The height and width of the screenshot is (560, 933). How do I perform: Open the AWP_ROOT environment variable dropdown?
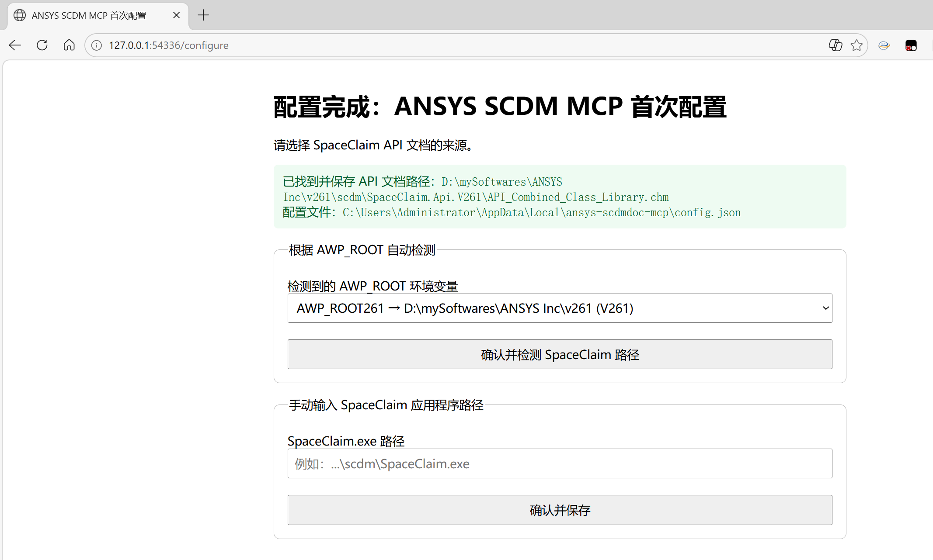560,308
